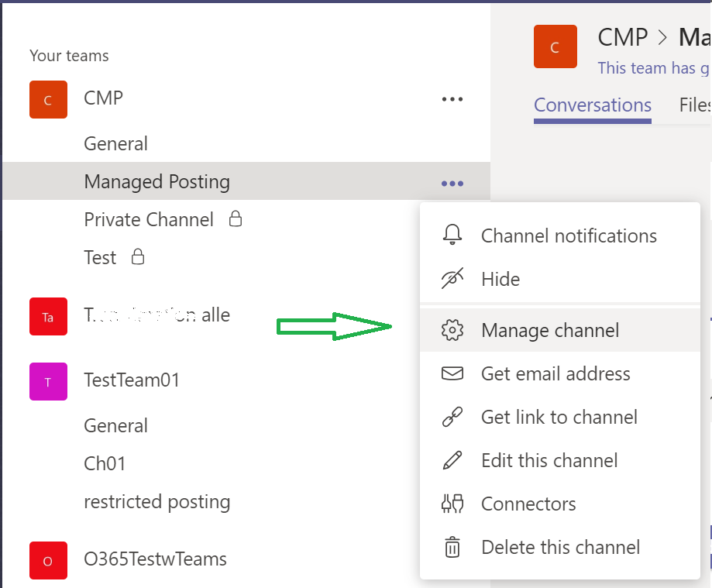712x588 pixels.
Task: Click the trash can delete icon
Action: pyautogui.click(x=452, y=547)
